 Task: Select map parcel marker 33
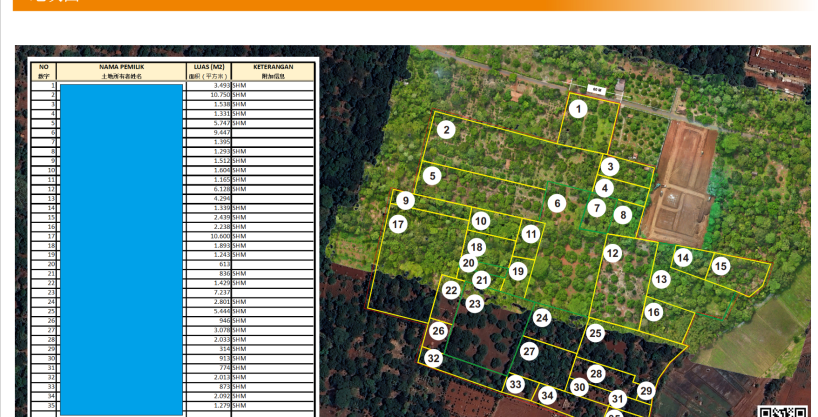[x=515, y=385]
